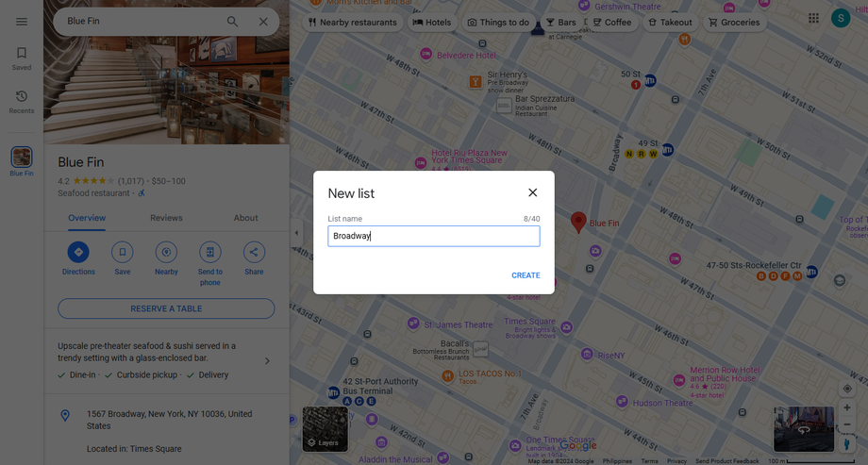Click the Belvedere Hotel map marker
This screenshot has height=465, width=868.
point(426,54)
